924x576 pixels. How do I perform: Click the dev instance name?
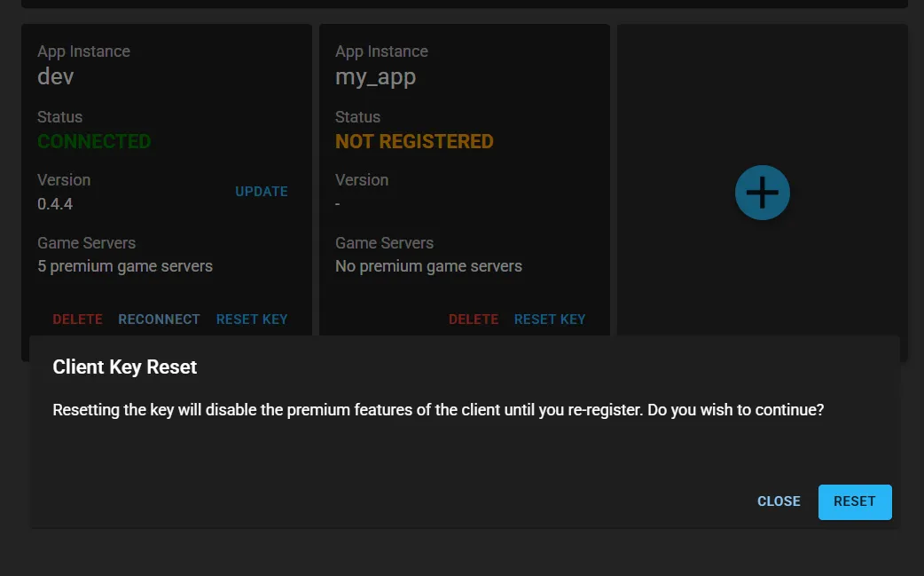(55, 76)
